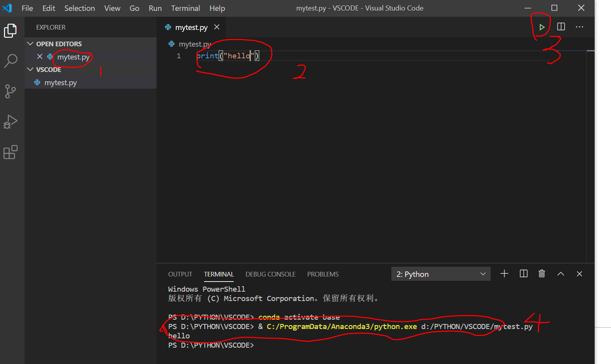Switch to the PROBLEMS panel tab
Viewport: 611px width, 364px height.
[x=323, y=274]
